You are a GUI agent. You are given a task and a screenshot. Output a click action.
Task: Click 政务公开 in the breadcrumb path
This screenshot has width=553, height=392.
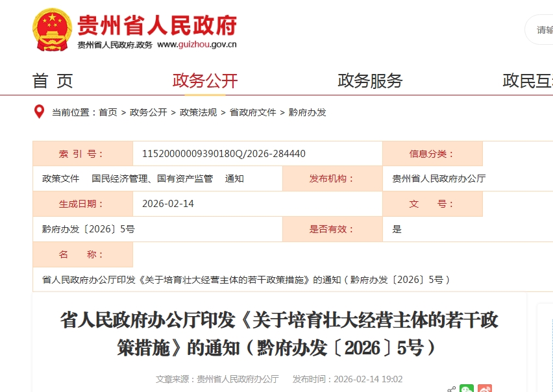(x=148, y=112)
